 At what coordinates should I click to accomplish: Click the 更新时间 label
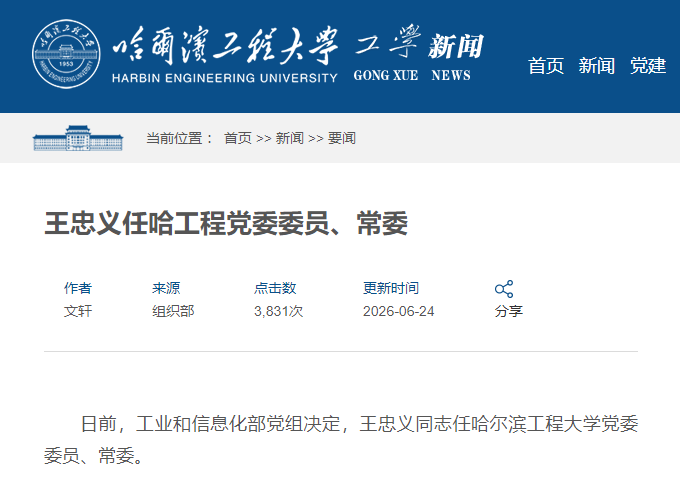tap(391, 288)
